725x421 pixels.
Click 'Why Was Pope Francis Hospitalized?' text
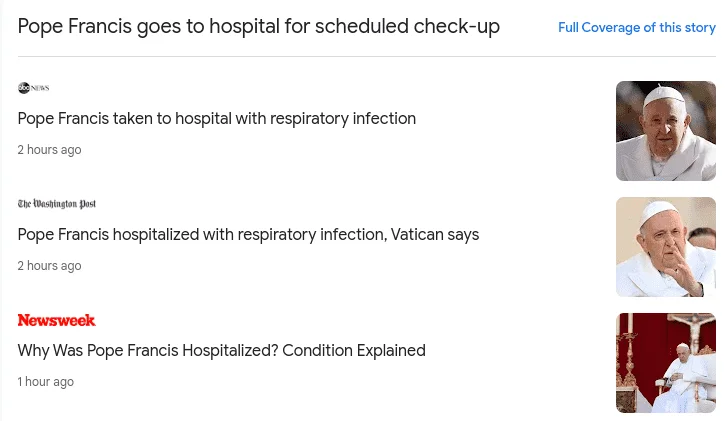tap(148, 351)
